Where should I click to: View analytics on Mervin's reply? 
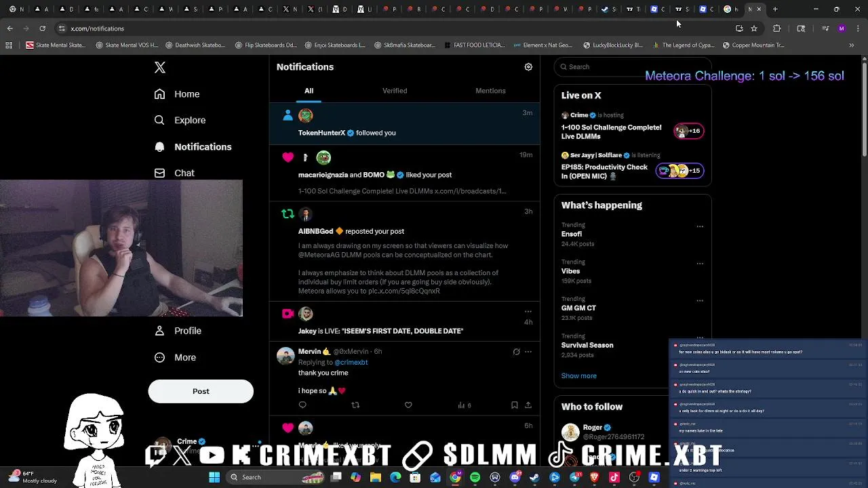464,405
